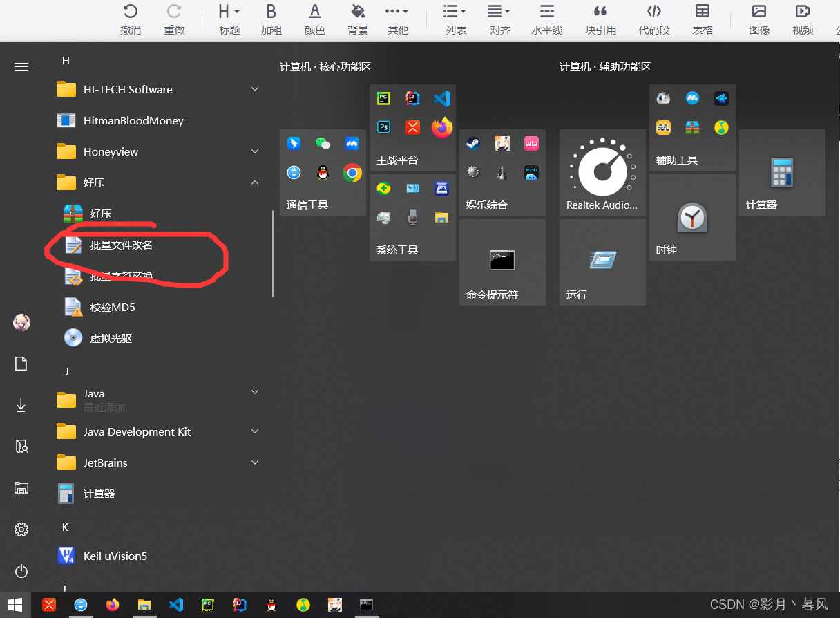Open the 命令提示符 tile
Viewport: 840px width, 618px height.
pos(502,262)
